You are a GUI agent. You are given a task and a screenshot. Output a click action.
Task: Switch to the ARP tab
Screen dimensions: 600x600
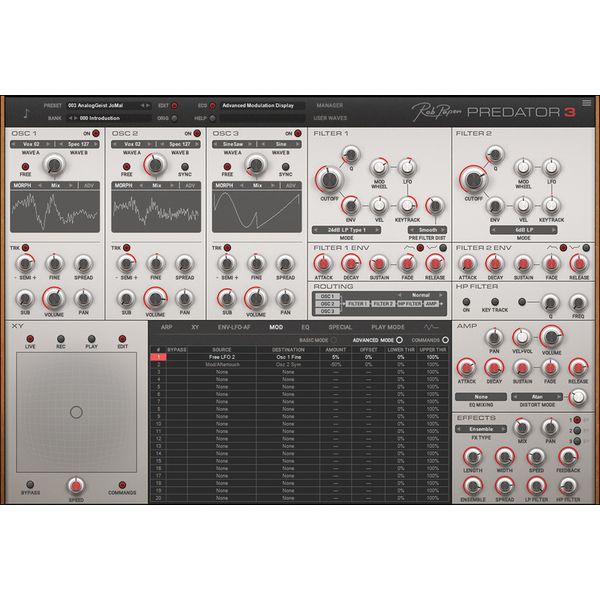(166, 327)
